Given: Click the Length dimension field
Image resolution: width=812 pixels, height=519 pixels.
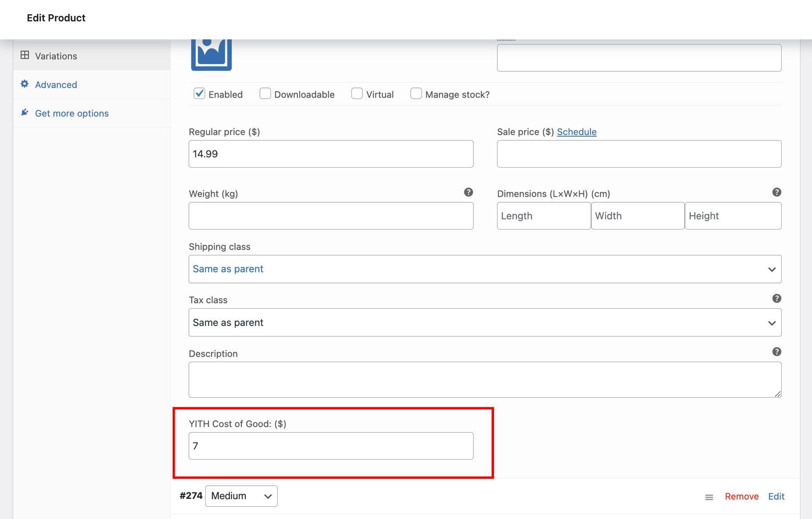Looking at the screenshot, I should 544,216.
